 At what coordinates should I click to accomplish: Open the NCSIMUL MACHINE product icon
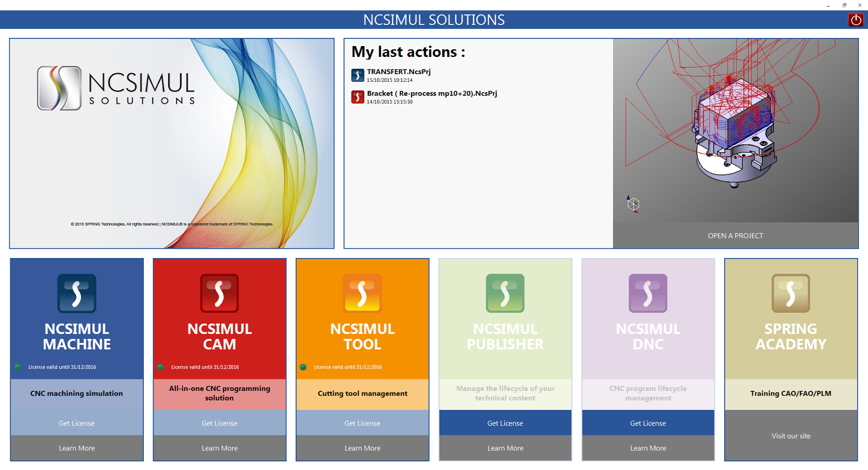[77, 293]
